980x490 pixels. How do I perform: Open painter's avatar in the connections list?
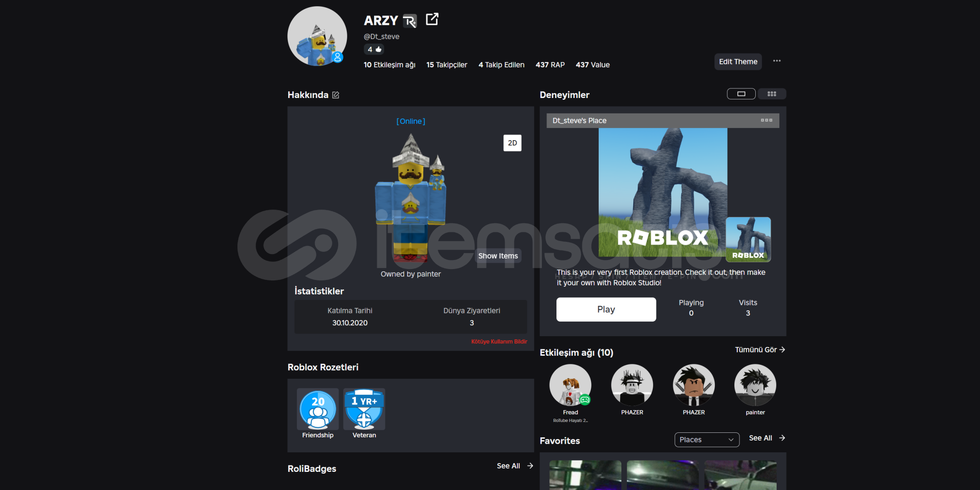coord(755,385)
